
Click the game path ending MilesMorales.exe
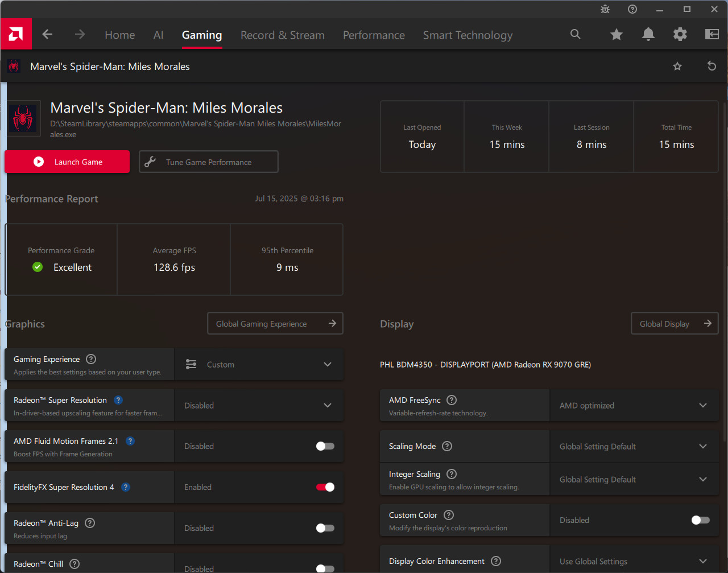196,129
